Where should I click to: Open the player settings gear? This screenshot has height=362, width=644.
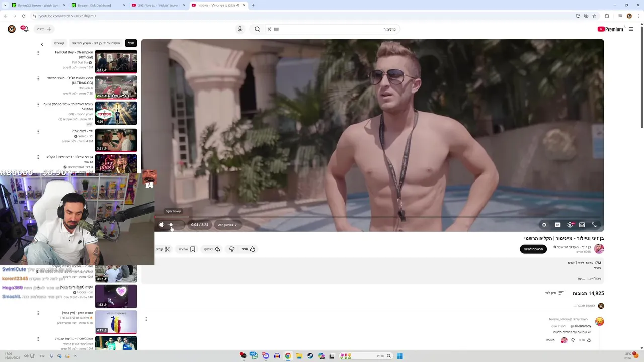(570, 225)
